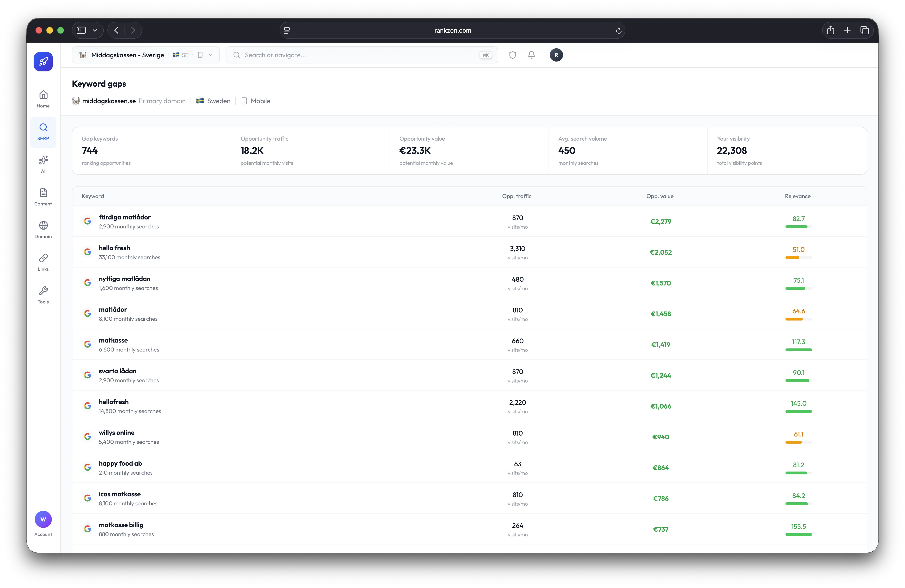Click the rankzon.com address bar
The height and width of the screenshot is (588, 905).
(452, 31)
